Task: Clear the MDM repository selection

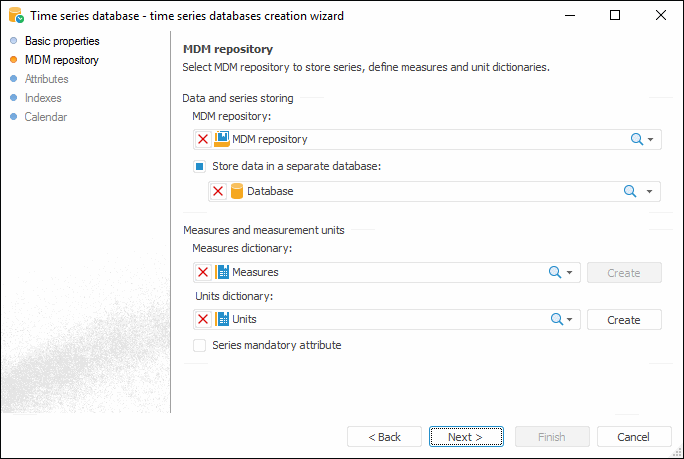Action: pyautogui.click(x=203, y=140)
